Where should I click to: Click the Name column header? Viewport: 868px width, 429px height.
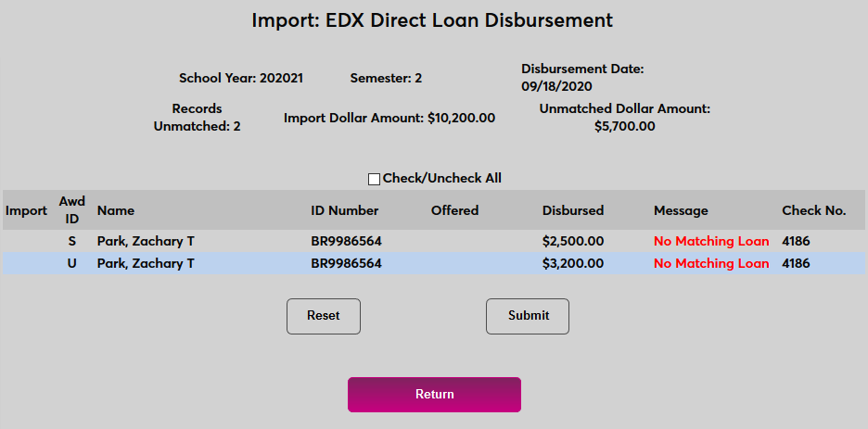(116, 210)
